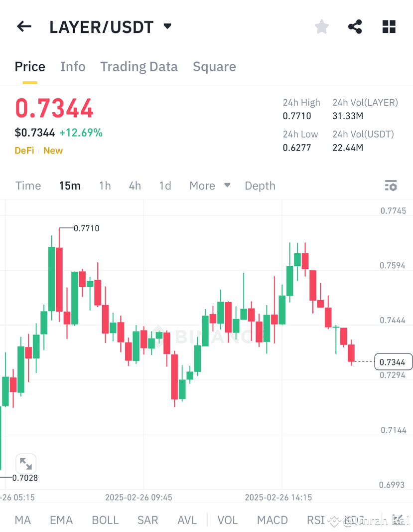
Task: Select the 1h candlestick timeframe
Action: (x=105, y=185)
